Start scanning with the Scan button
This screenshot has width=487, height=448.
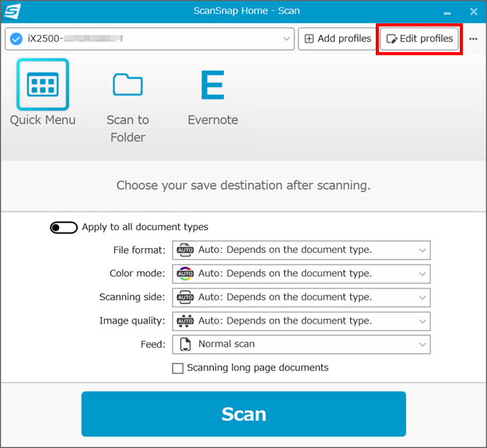(243, 414)
